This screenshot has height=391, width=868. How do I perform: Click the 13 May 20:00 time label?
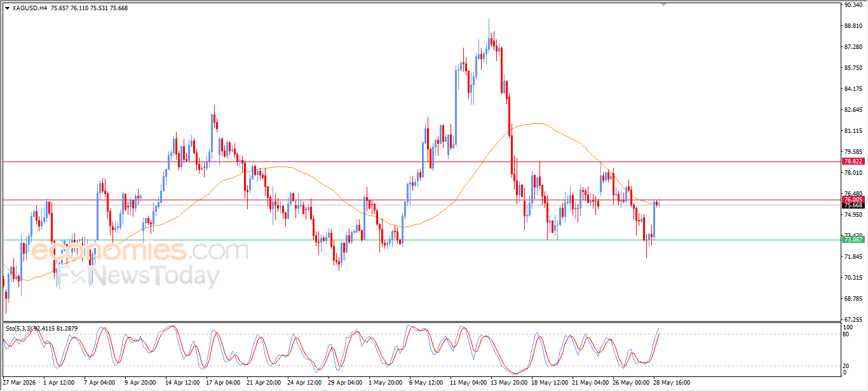pos(507,383)
